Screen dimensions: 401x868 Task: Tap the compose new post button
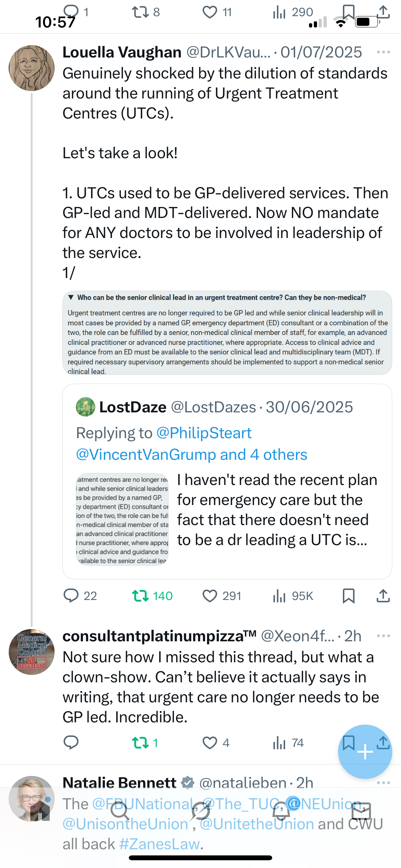pos(365,751)
